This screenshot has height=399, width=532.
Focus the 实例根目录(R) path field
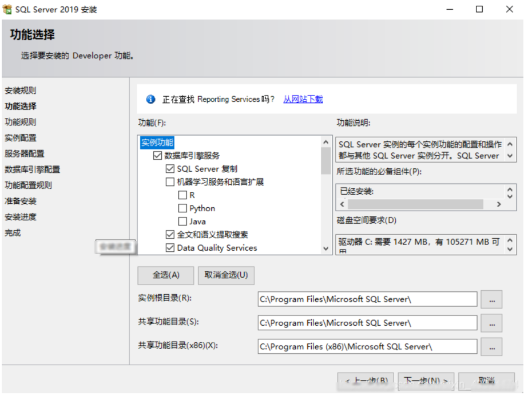click(x=367, y=299)
